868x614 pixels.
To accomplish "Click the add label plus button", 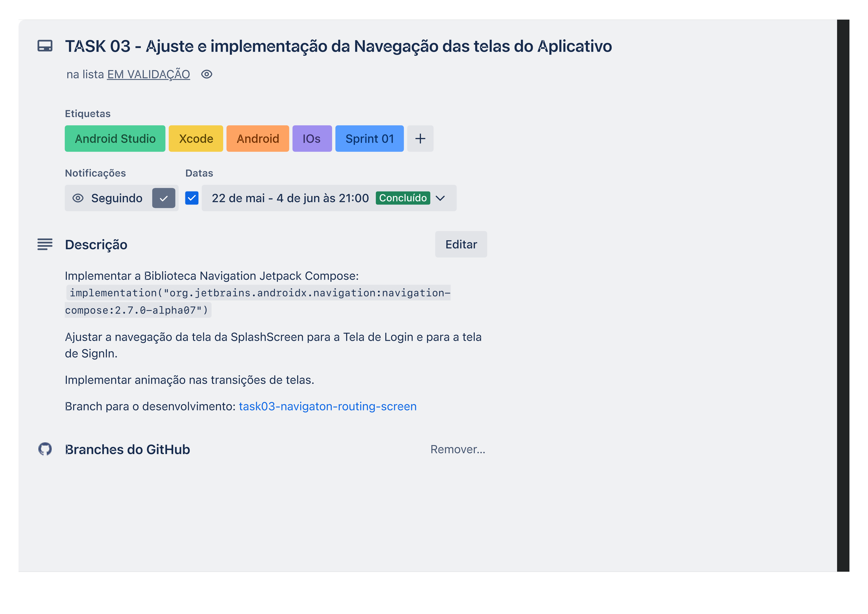I will click(x=420, y=138).
